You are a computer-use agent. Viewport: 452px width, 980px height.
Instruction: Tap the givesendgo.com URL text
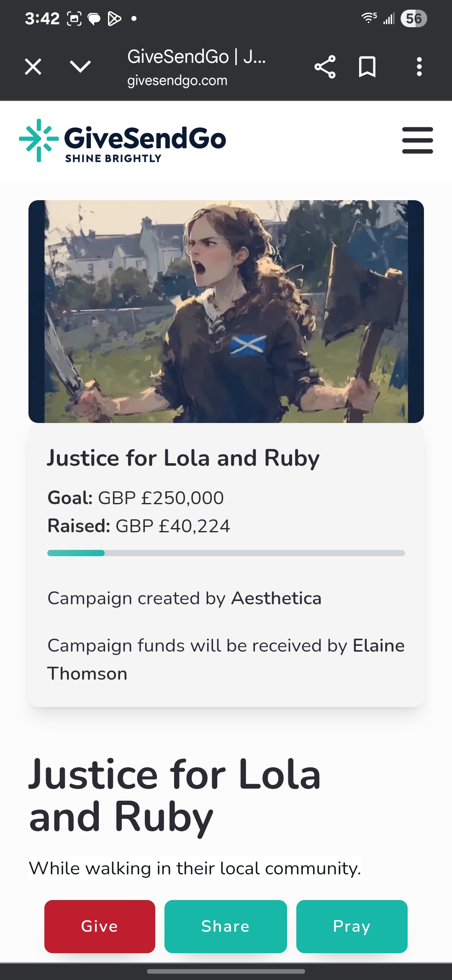click(177, 80)
